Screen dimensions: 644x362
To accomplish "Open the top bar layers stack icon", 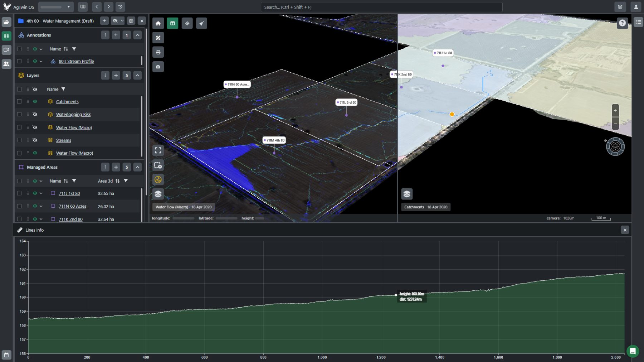I will coord(620,7).
